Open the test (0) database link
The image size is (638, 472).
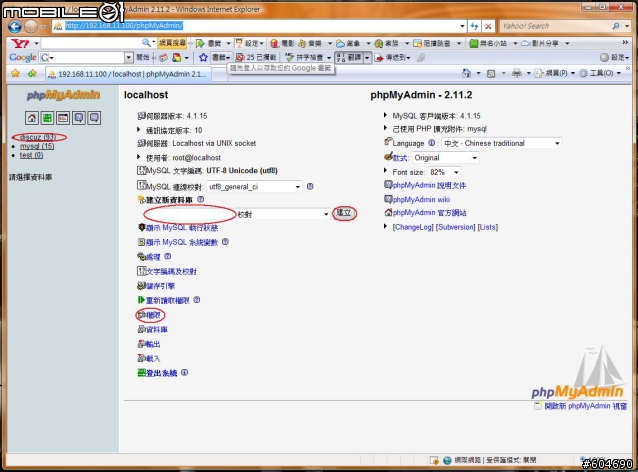(31, 155)
